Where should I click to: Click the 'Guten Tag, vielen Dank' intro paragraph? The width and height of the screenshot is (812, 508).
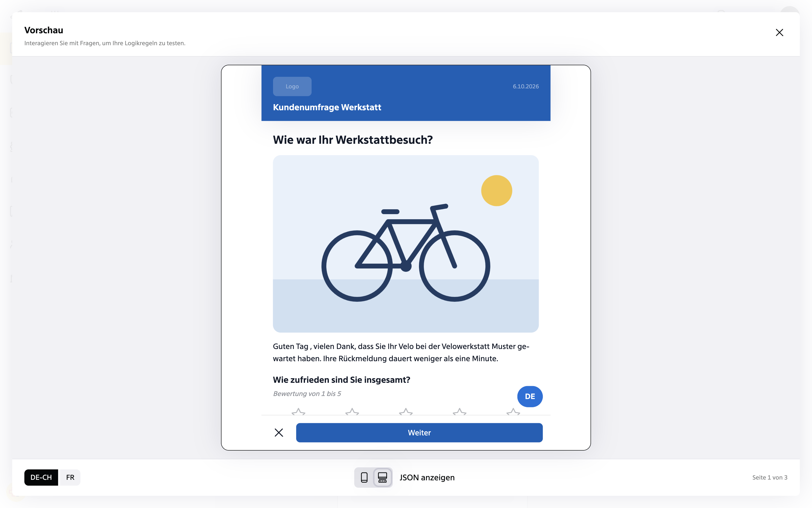(401, 353)
